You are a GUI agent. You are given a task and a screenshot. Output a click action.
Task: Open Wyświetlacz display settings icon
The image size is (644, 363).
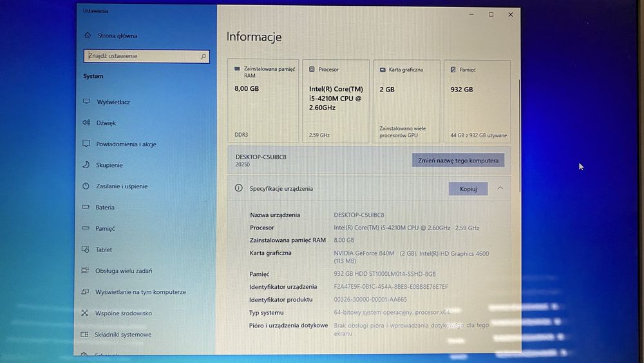click(86, 101)
